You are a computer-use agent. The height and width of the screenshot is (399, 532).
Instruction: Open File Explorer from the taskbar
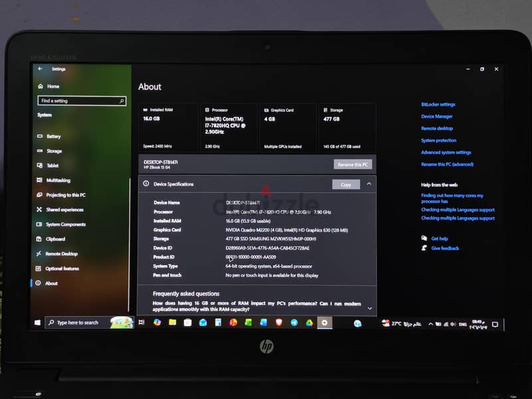[x=172, y=323]
